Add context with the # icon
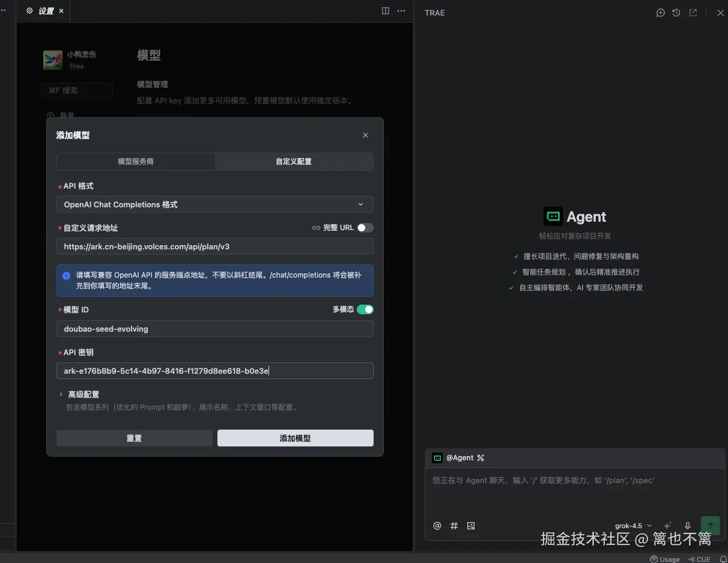The height and width of the screenshot is (563, 728). pos(454,526)
